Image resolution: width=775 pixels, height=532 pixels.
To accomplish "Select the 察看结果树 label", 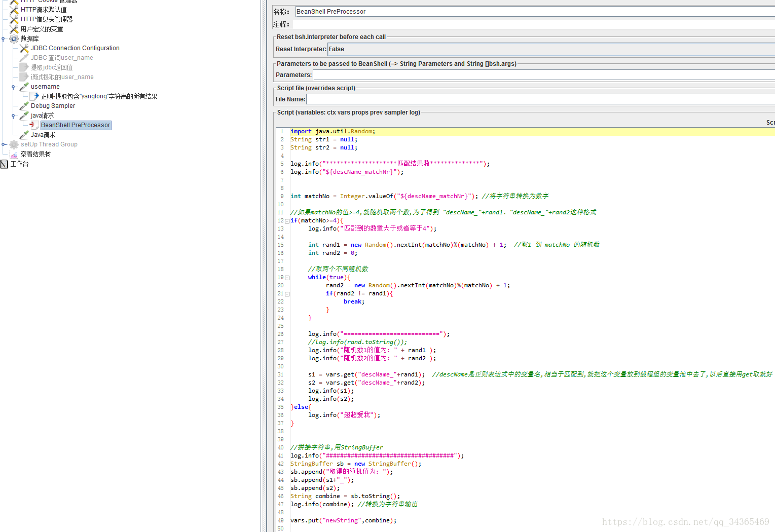I will coord(36,154).
